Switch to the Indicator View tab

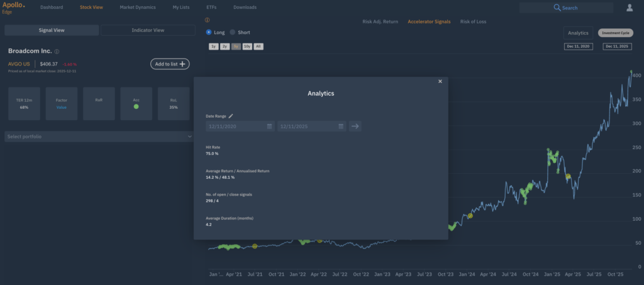(148, 30)
